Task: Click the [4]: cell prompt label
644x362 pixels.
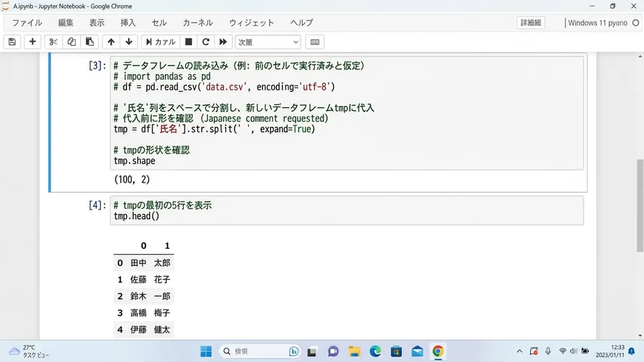Action: point(97,205)
